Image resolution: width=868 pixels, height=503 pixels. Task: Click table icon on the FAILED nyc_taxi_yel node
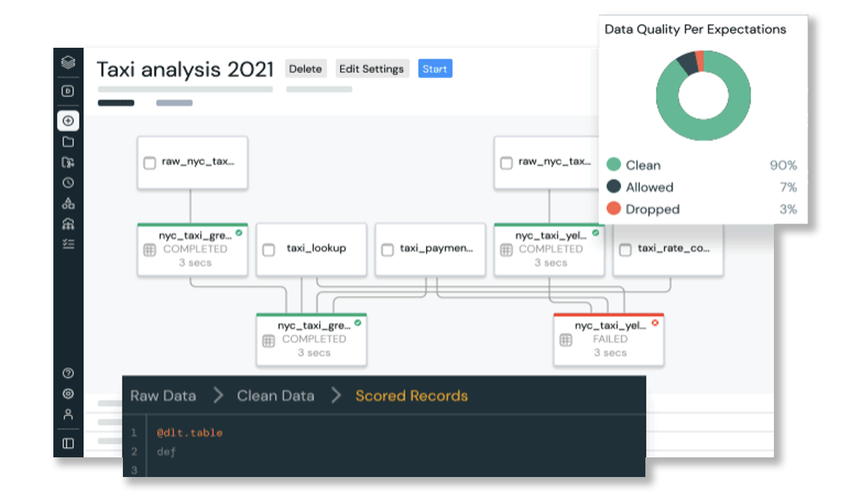pyautogui.click(x=565, y=340)
